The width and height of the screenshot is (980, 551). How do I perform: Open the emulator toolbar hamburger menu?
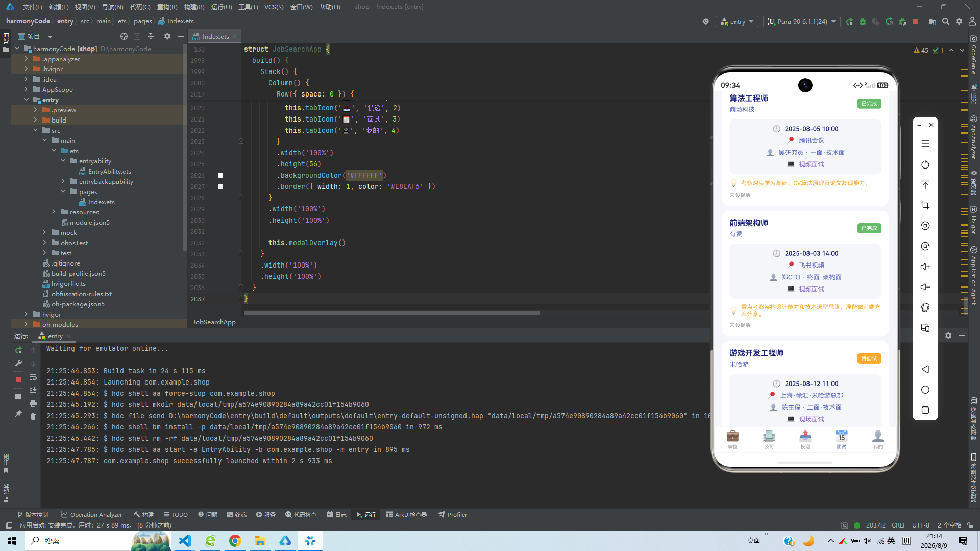click(x=925, y=144)
